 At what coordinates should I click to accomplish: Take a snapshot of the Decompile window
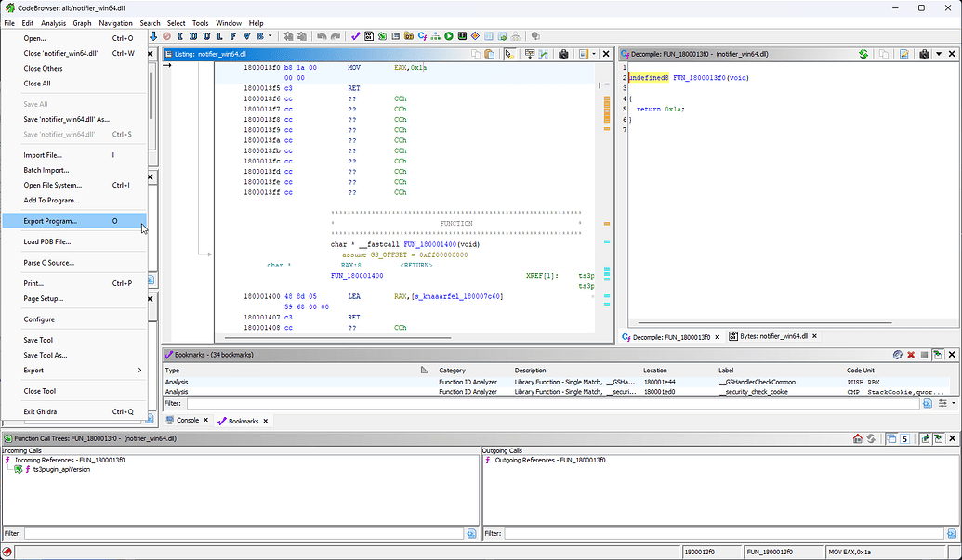(x=924, y=53)
